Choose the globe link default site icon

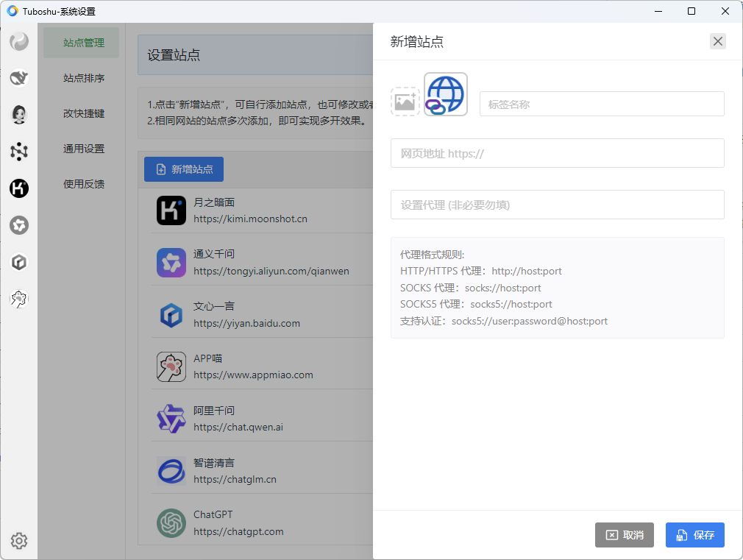[446, 94]
